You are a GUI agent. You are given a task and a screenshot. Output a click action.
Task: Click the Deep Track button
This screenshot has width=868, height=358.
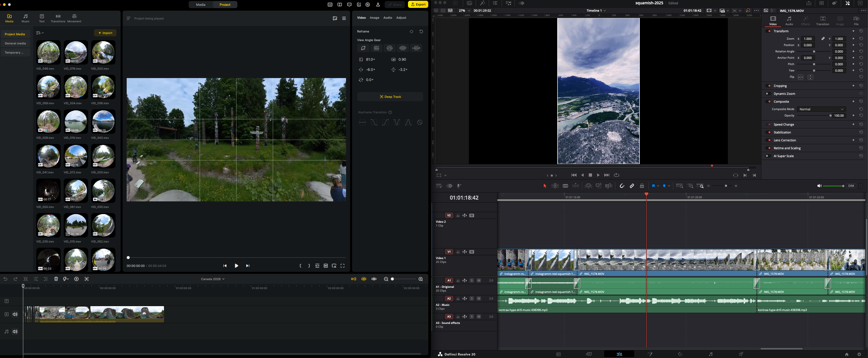click(390, 97)
